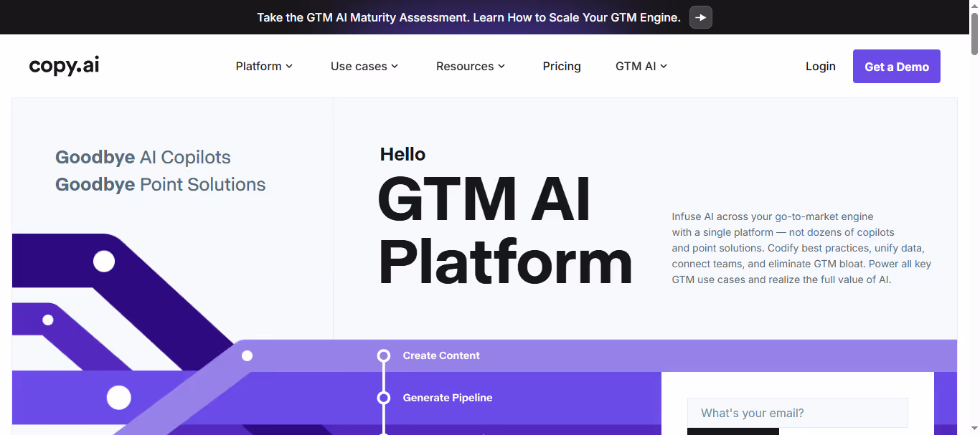Image resolution: width=980 pixels, height=435 pixels.
Task: Click the Platform chevron arrow
Action: 289,66
